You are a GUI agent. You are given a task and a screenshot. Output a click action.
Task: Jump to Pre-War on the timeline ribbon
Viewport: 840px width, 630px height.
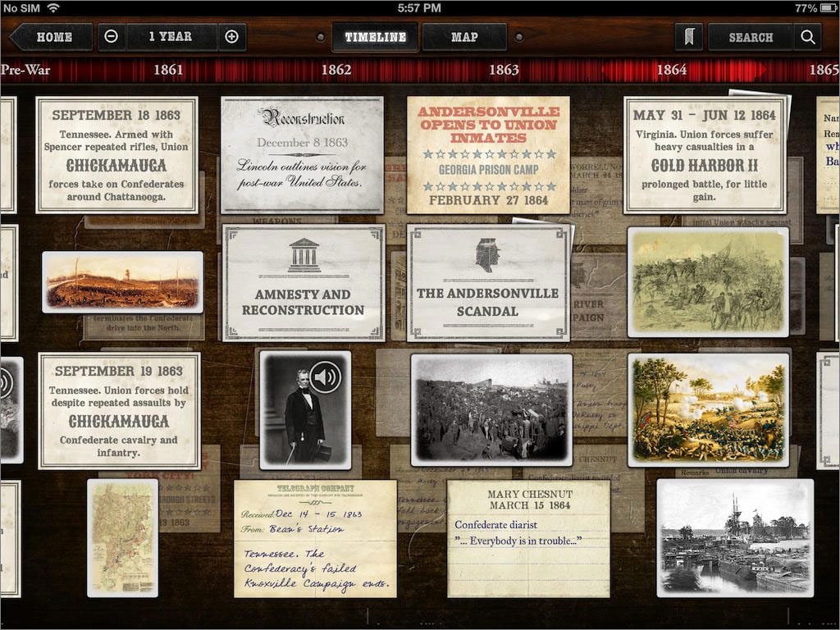point(25,70)
